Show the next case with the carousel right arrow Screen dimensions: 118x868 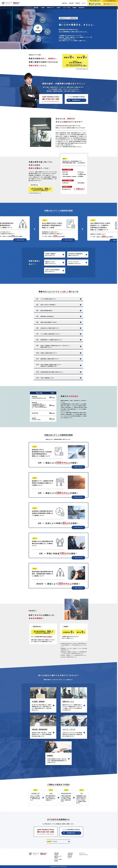(82, 229)
